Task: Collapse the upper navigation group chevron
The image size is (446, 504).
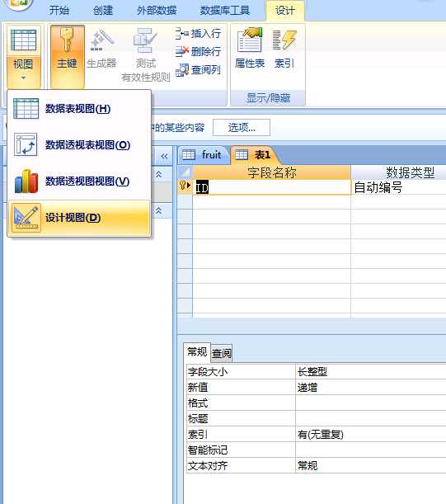Action: [x=159, y=174]
